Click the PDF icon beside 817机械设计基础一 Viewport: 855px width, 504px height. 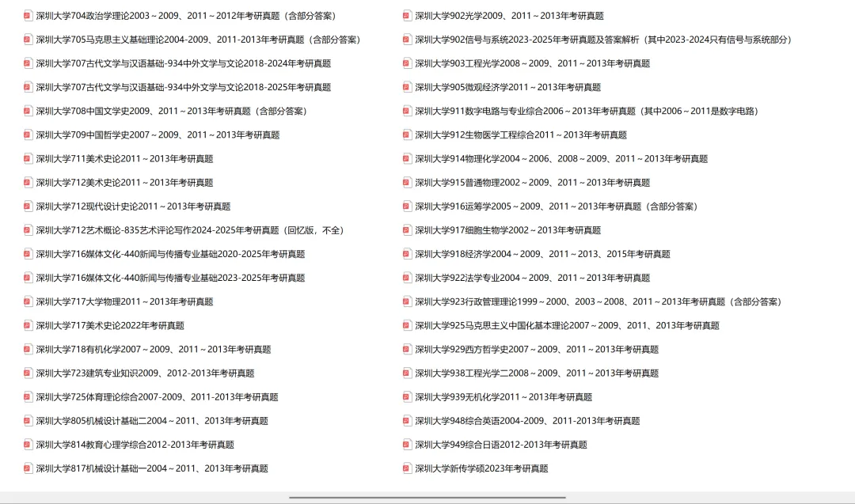[28, 468]
